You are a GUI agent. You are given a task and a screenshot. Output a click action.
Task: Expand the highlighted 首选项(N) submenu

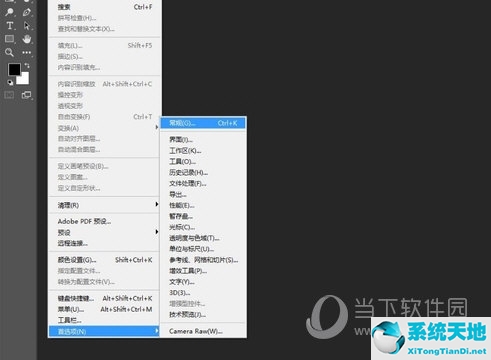(104, 331)
